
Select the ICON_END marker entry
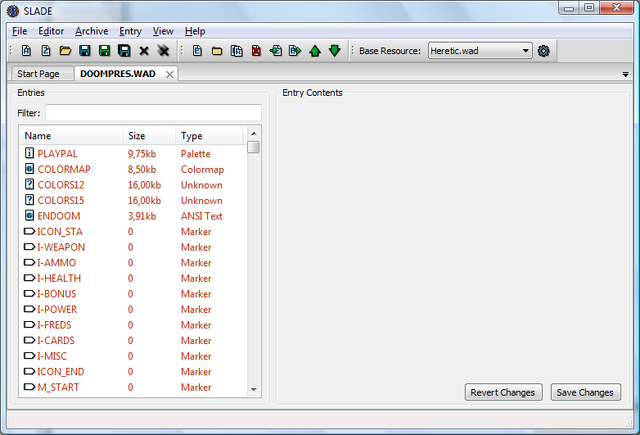point(133,371)
